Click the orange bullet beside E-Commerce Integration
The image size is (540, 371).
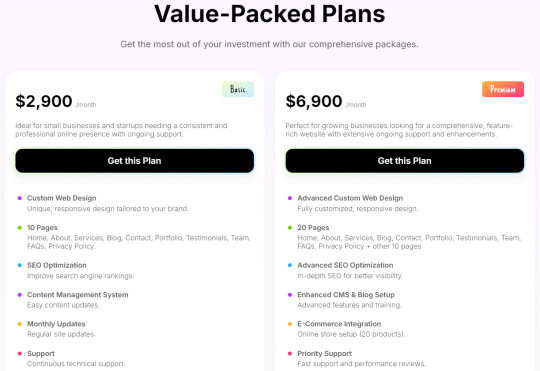pos(290,324)
